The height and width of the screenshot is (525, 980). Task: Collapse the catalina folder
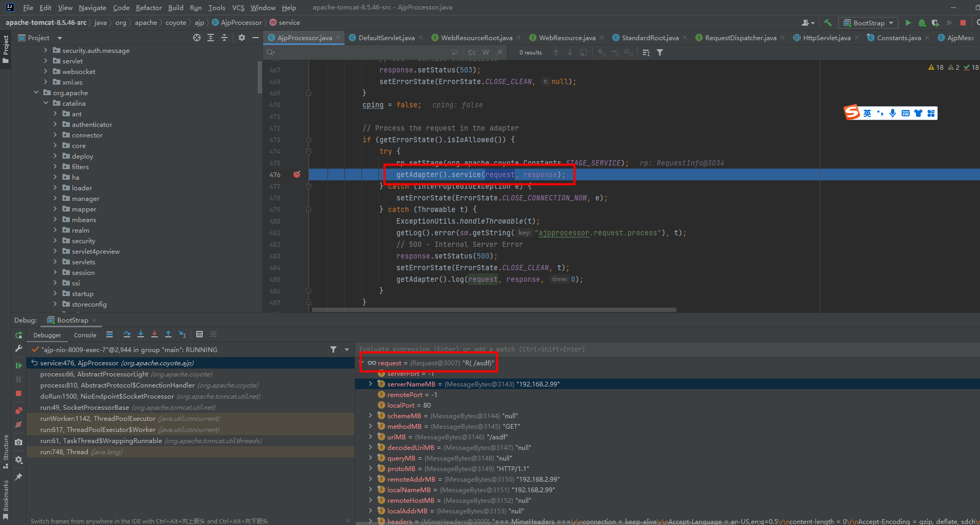tap(46, 103)
